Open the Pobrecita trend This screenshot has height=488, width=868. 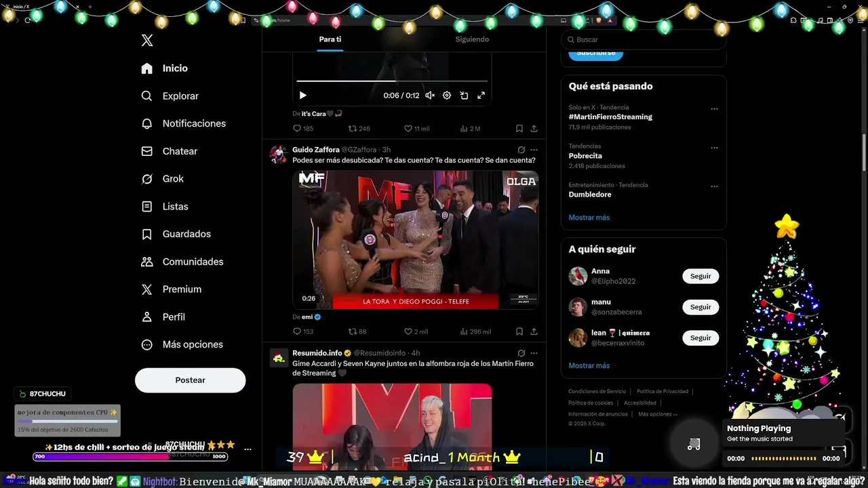(585, 156)
